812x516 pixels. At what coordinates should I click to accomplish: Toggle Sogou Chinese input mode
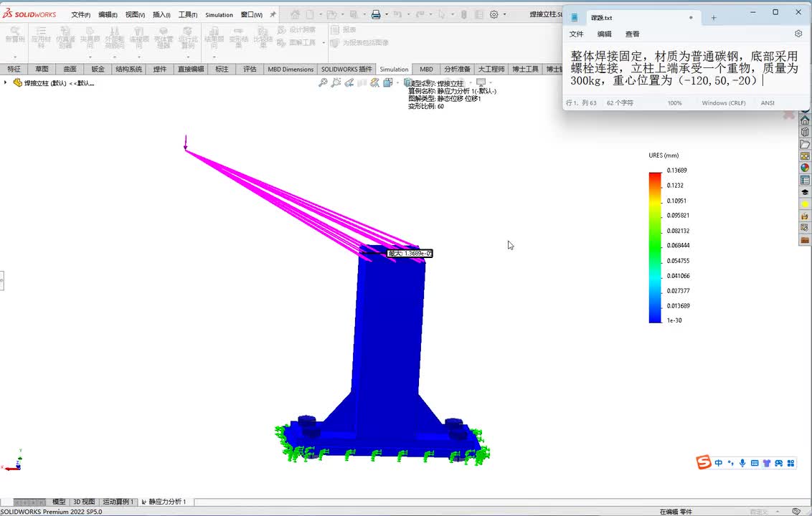(x=719, y=463)
